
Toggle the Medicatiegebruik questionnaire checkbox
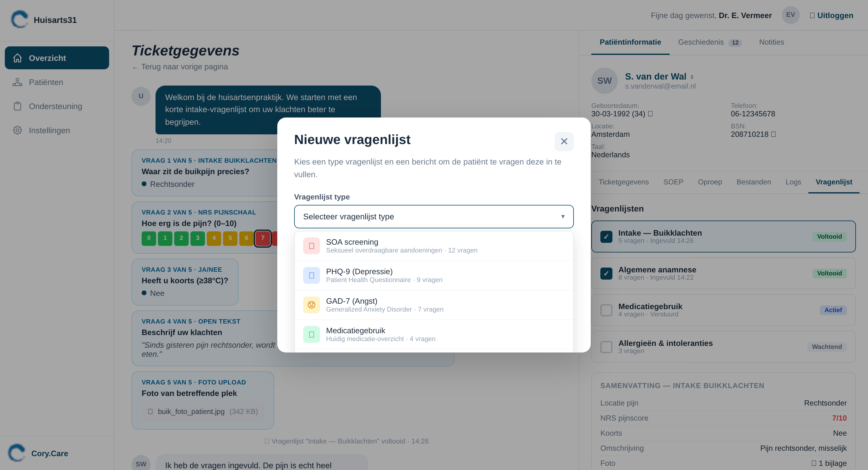pos(606,310)
